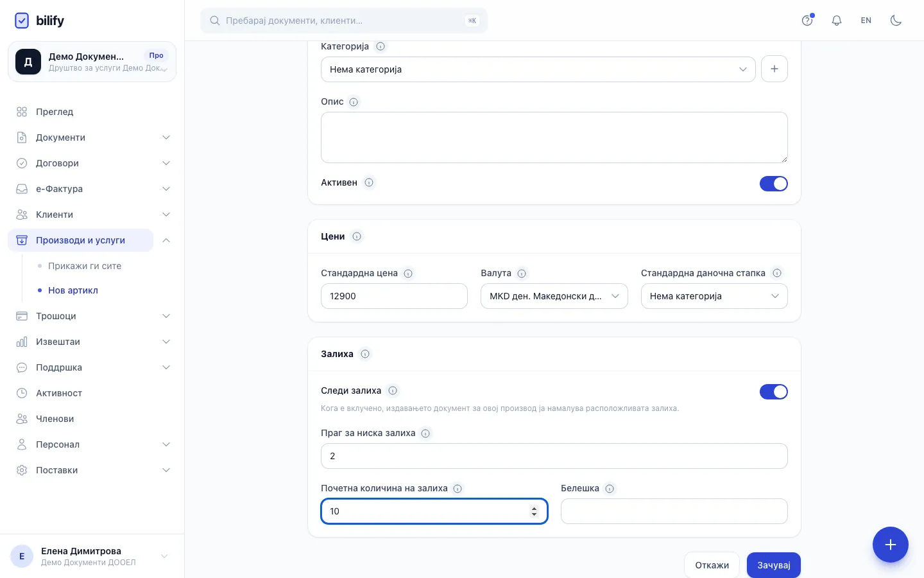This screenshot has width=924, height=578.
Task: Click into the Опис text area
Action: pos(554,137)
